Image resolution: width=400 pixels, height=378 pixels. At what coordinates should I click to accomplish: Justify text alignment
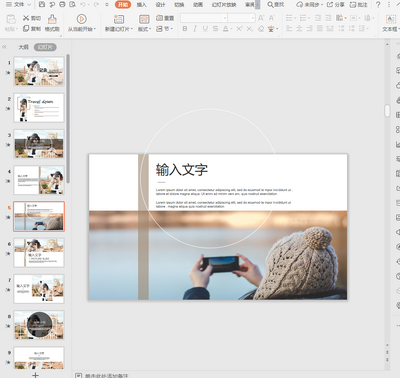pos(320,29)
